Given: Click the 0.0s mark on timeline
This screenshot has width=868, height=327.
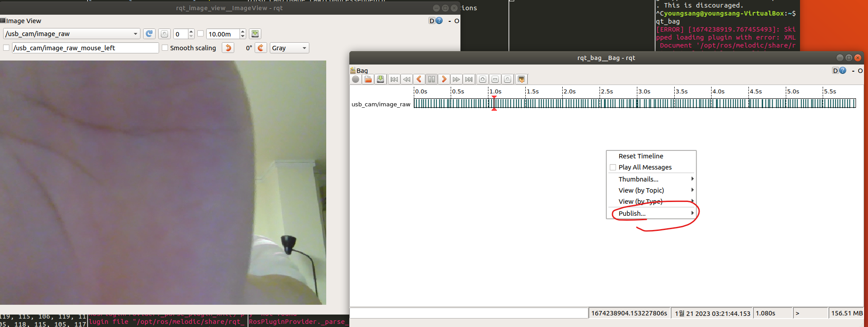Looking at the screenshot, I should 421,91.
